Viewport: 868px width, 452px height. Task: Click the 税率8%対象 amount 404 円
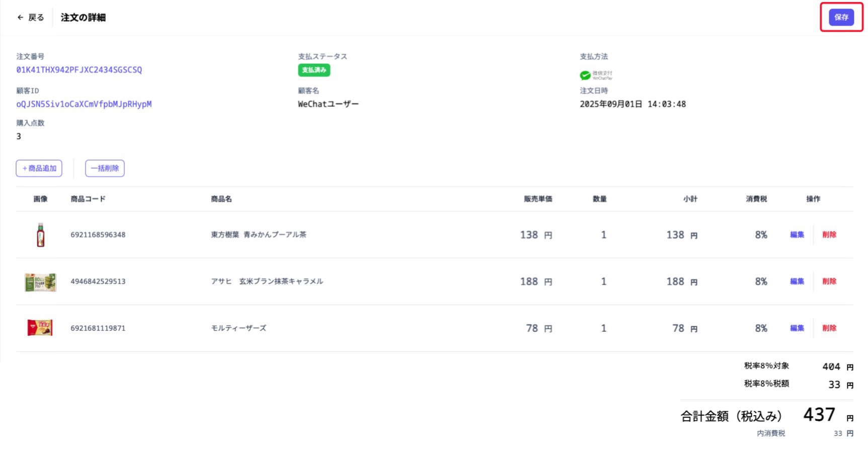click(x=838, y=367)
